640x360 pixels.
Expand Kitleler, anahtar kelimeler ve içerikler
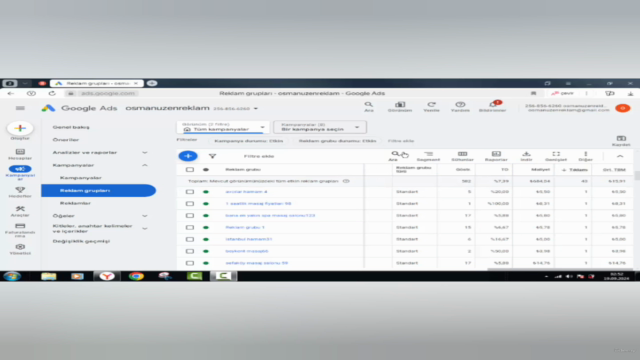click(144, 229)
